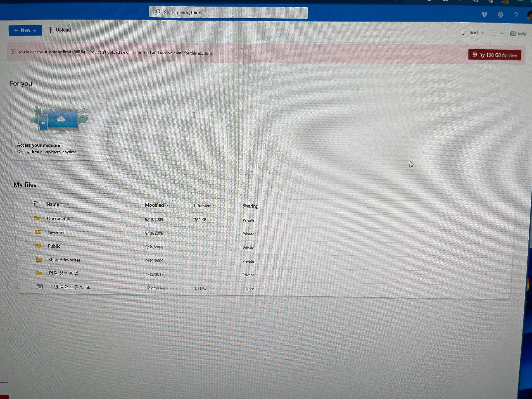Open the Favorites folder

coord(56,232)
